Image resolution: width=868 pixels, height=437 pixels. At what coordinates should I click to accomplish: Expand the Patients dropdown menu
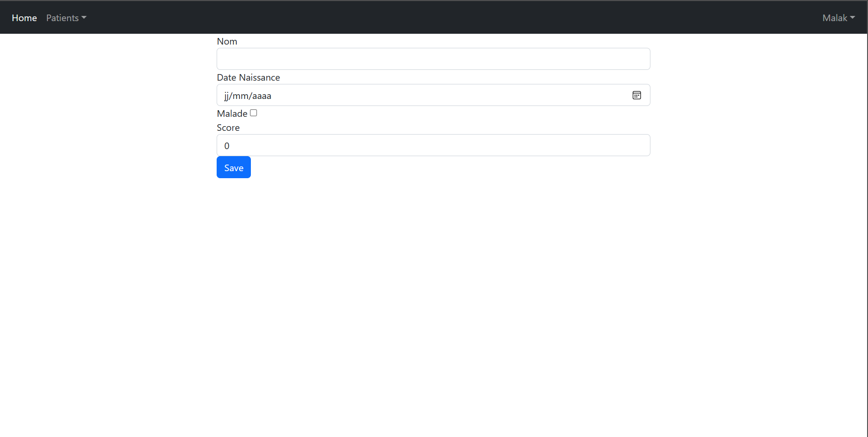click(66, 18)
